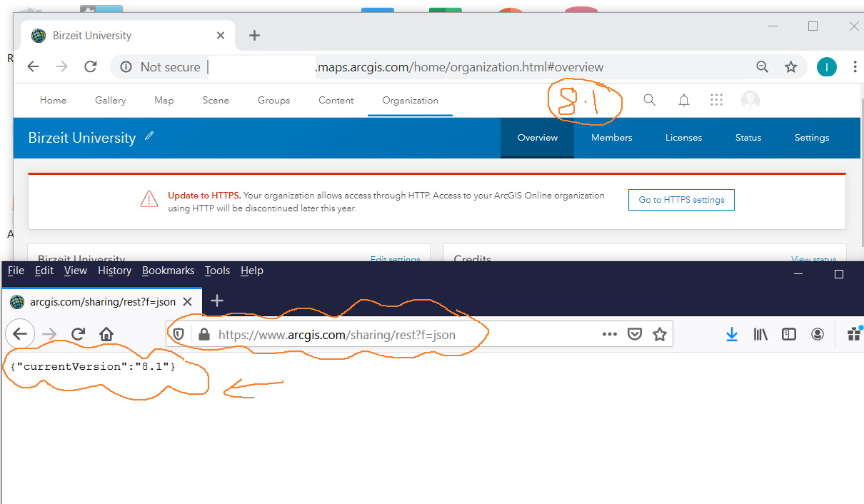Open a new Chrome tab

point(254,35)
